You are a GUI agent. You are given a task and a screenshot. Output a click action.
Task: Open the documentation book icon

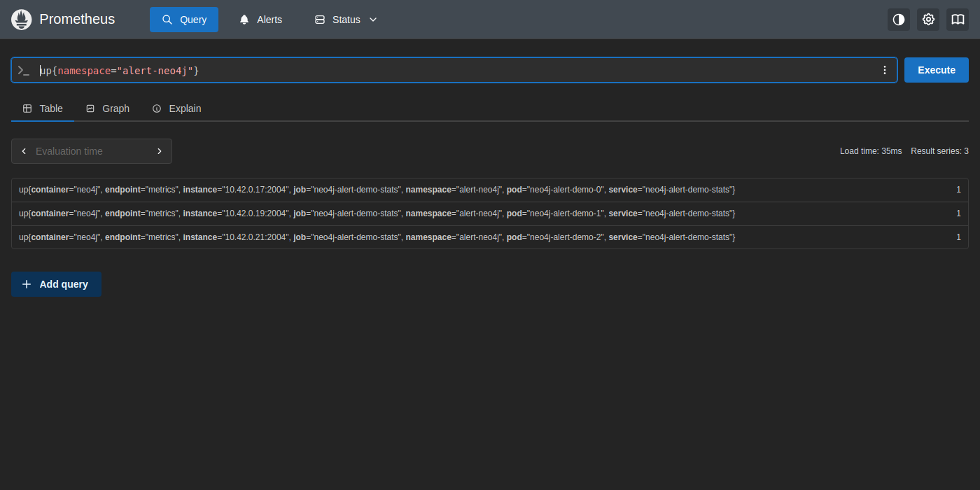point(958,20)
